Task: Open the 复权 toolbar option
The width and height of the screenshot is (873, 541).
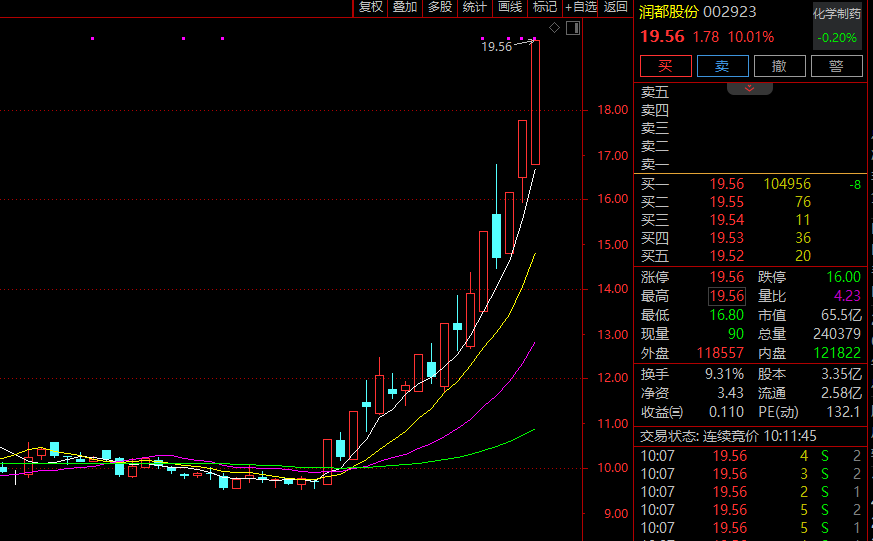Action: tap(371, 7)
